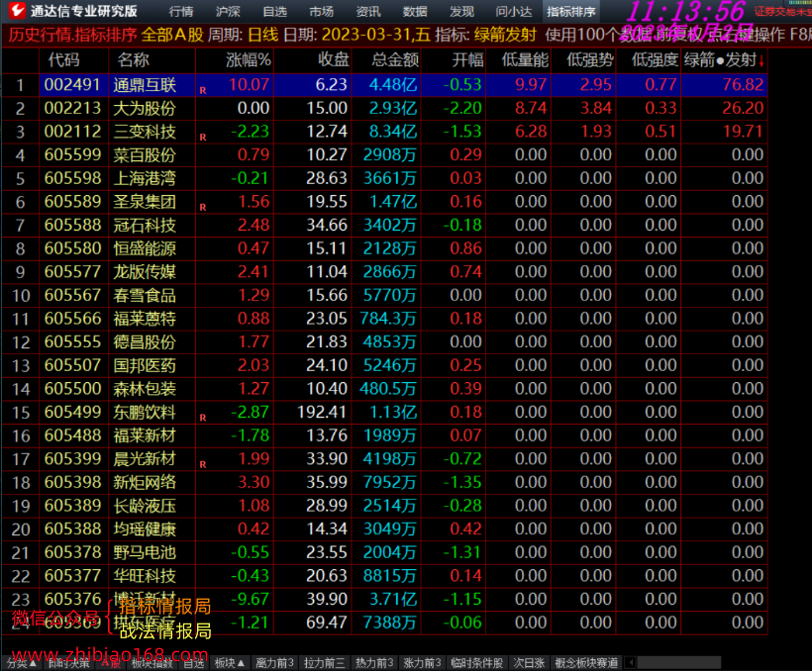Select the A股 tab at the bottom
Screen dimensions: 812x671
(x=111, y=663)
